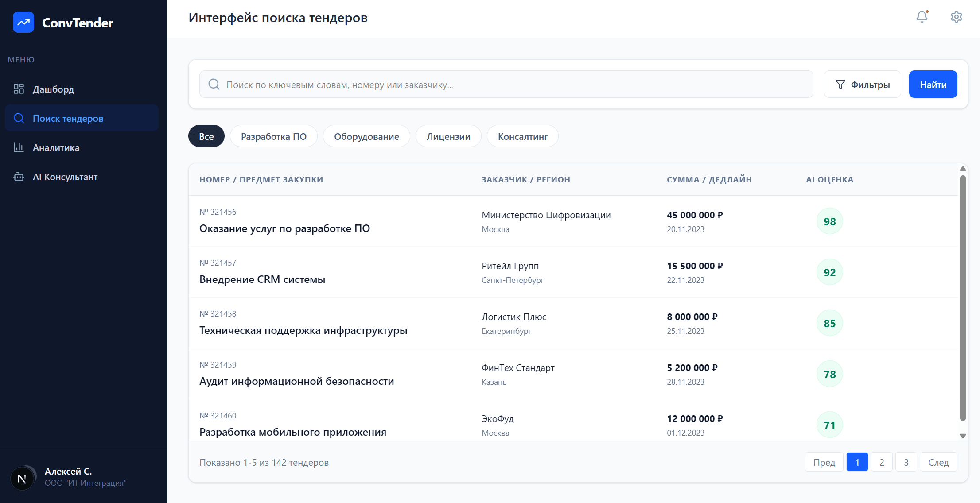Go to Аналитика section
Screen dimensions: 980x503
point(82,147)
